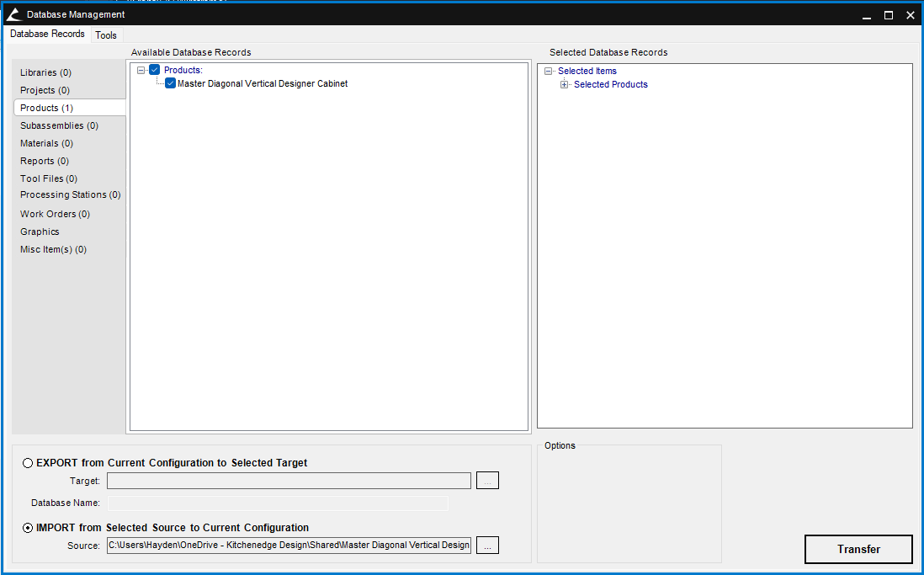Uncheck the Products: parent checkbox
The width and height of the screenshot is (924, 575).
(154, 70)
